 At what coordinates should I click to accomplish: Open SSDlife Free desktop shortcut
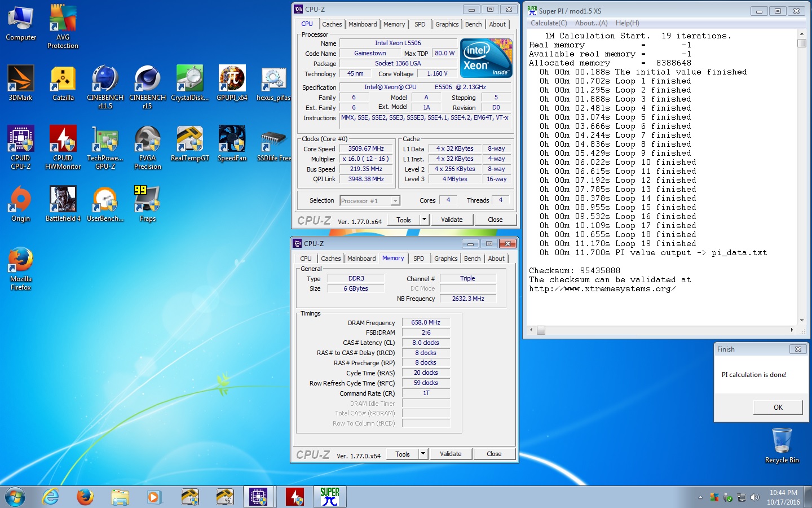click(273, 143)
